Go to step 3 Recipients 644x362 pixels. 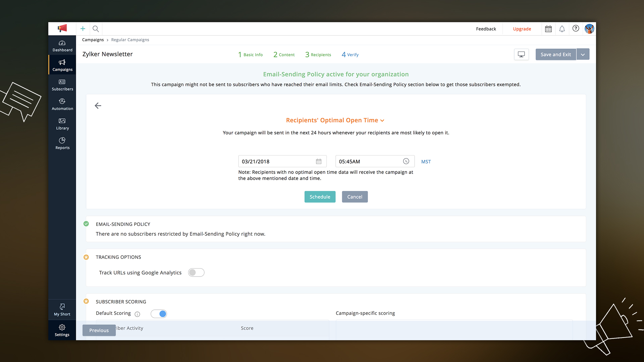coord(318,55)
